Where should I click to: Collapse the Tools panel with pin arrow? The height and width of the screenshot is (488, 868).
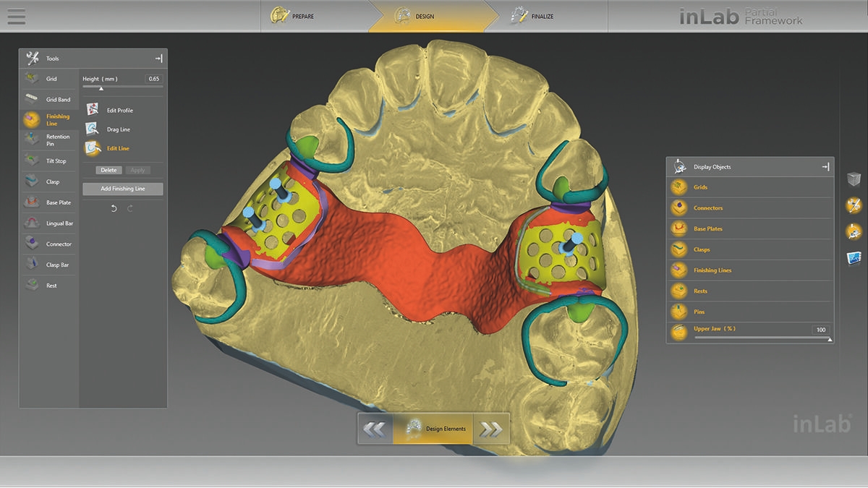[159, 59]
